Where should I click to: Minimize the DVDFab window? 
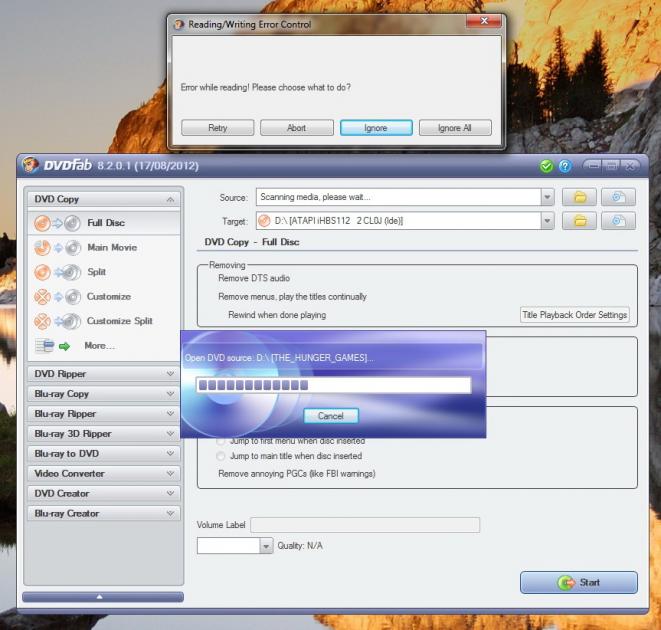click(x=594, y=166)
